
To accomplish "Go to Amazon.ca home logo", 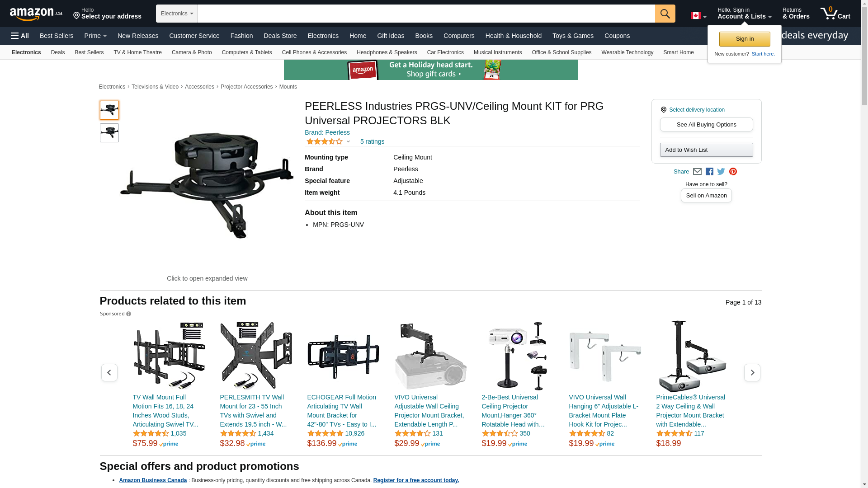I will [x=36, y=14].
